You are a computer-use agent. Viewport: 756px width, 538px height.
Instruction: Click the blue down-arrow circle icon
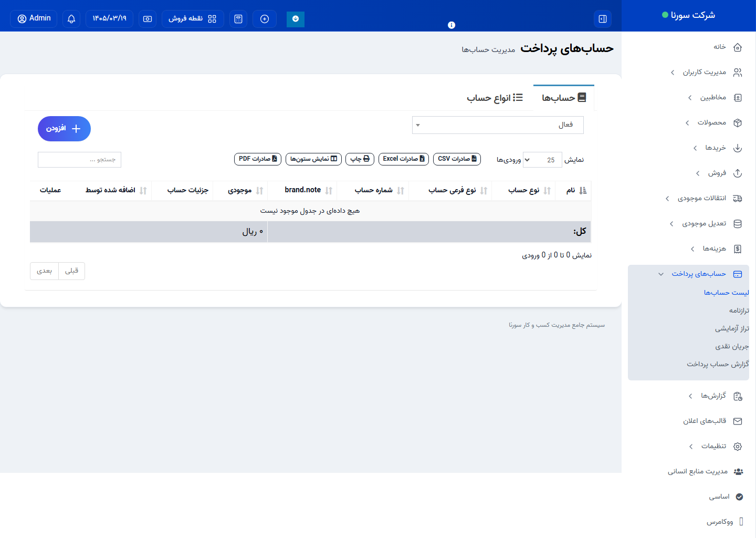(x=296, y=19)
